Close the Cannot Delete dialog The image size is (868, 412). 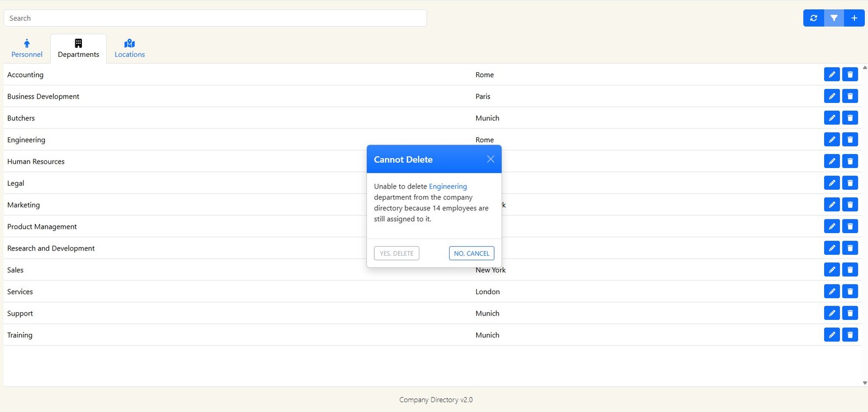(x=490, y=159)
